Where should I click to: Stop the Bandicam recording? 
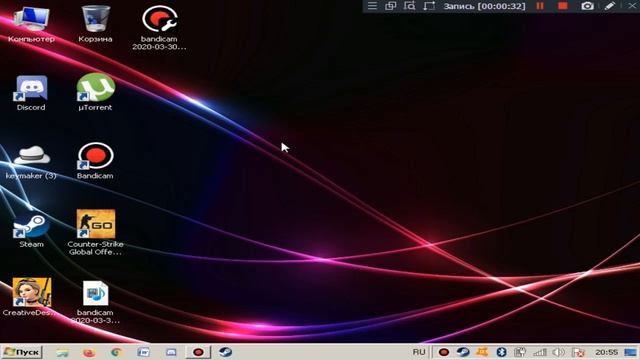coord(563,6)
